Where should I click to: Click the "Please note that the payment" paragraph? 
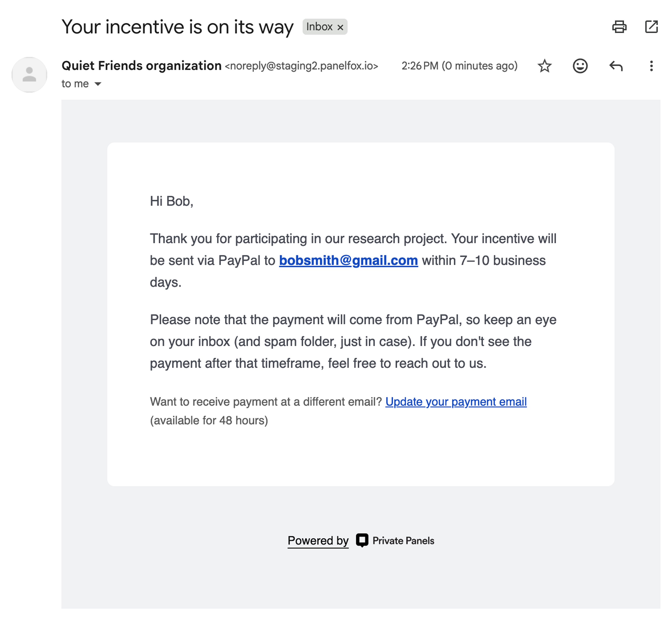click(x=353, y=342)
